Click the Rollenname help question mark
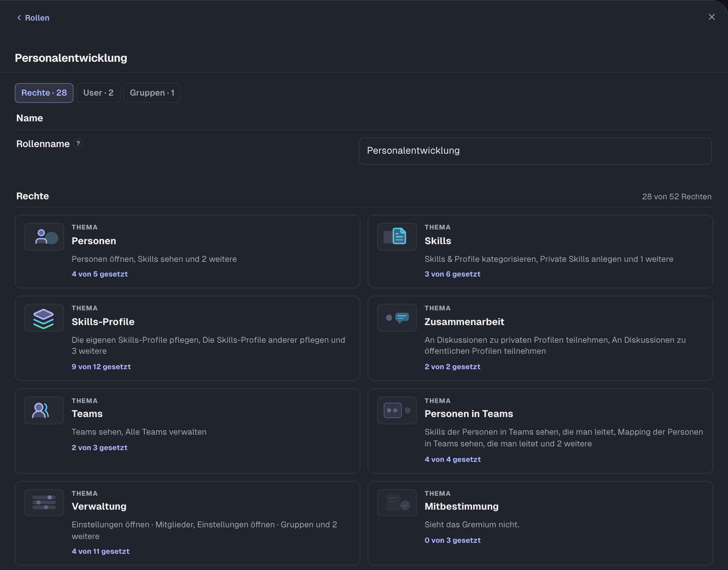Viewport: 728px width, 570px height. pos(78,144)
